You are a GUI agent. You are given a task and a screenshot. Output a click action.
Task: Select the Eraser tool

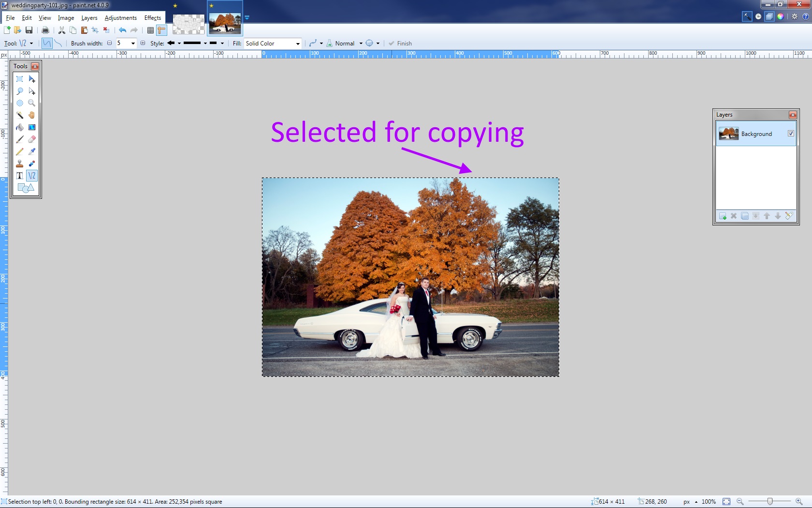coord(32,139)
